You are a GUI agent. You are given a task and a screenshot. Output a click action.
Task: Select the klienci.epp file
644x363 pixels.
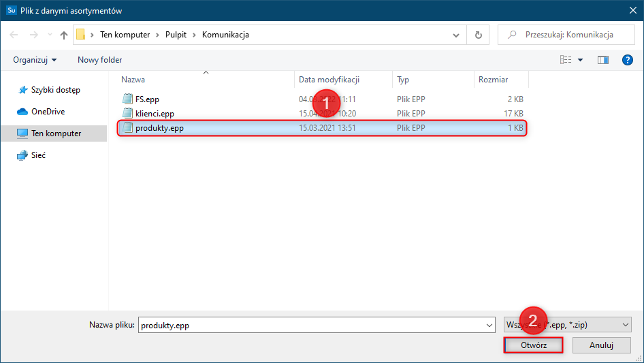(x=155, y=113)
